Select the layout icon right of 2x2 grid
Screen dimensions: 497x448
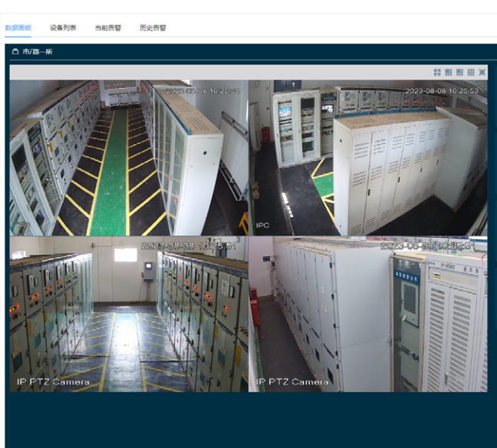(x=449, y=72)
